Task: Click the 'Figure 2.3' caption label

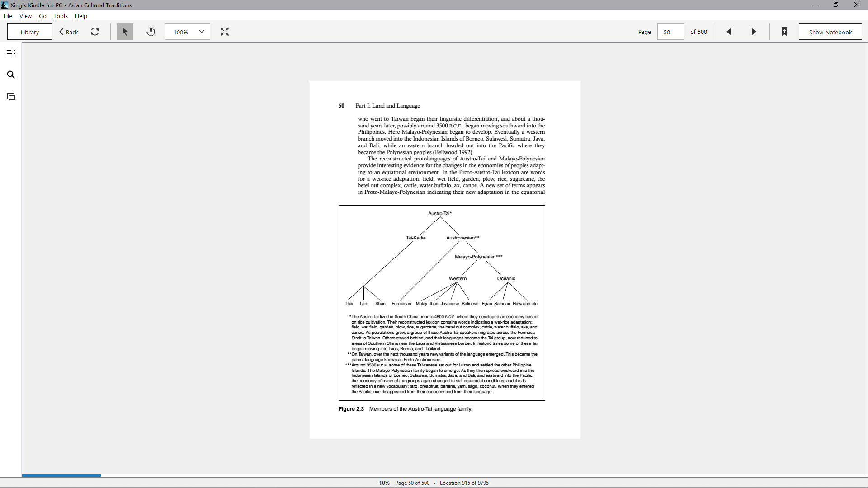Action: pyautogui.click(x=351, y=409)
